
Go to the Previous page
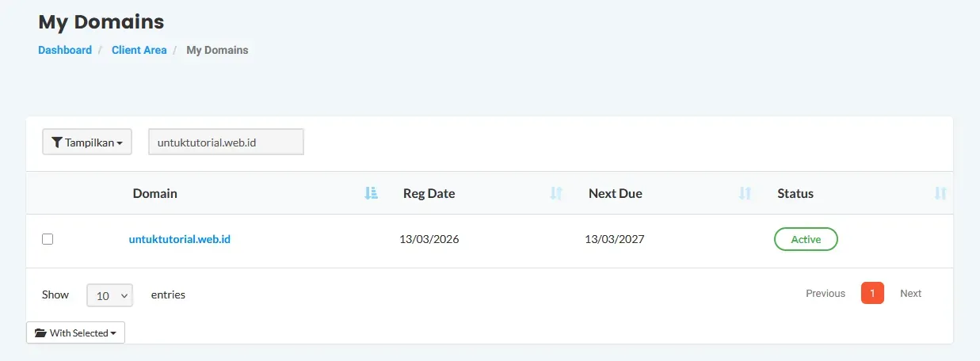pos(826,294)
